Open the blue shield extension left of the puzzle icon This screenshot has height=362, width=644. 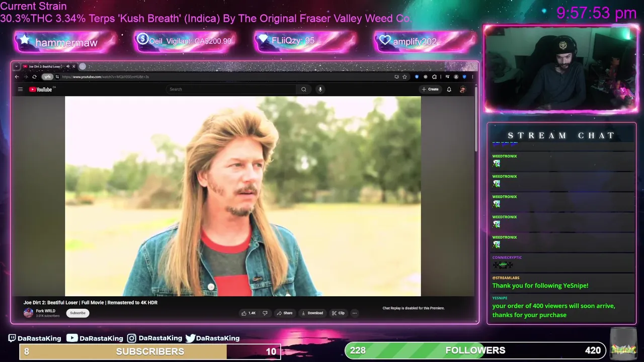point(417,77)
